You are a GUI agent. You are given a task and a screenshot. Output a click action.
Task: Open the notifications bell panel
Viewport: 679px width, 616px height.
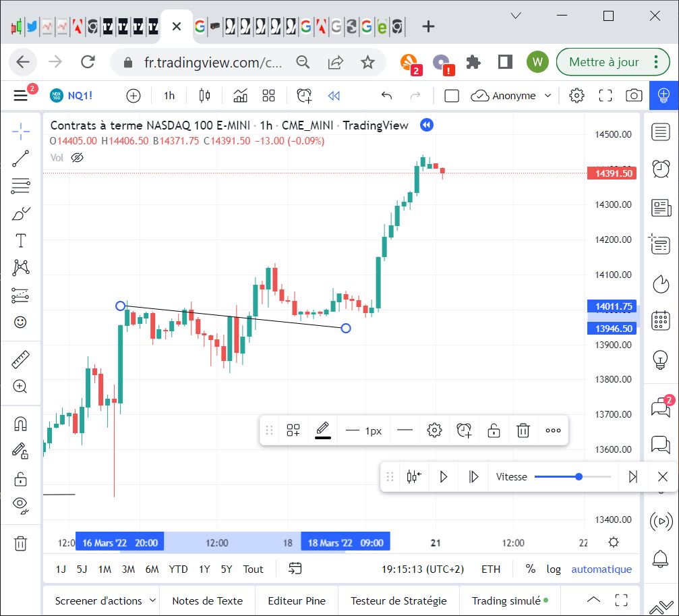tap(661, 559)
